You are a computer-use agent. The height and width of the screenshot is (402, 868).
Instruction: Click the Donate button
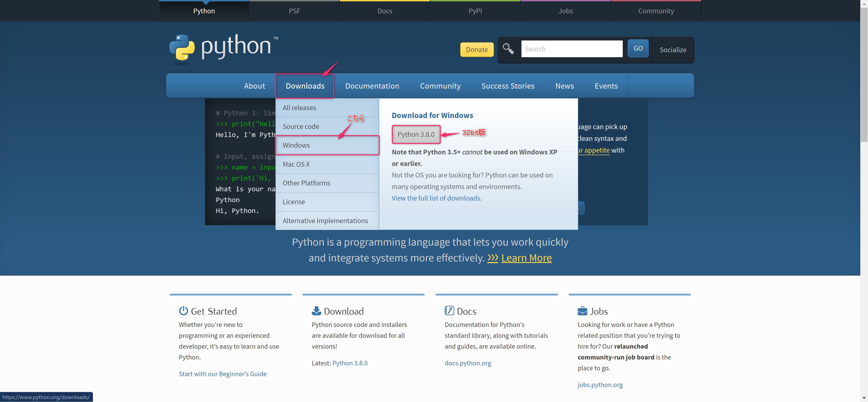(476, 49)
